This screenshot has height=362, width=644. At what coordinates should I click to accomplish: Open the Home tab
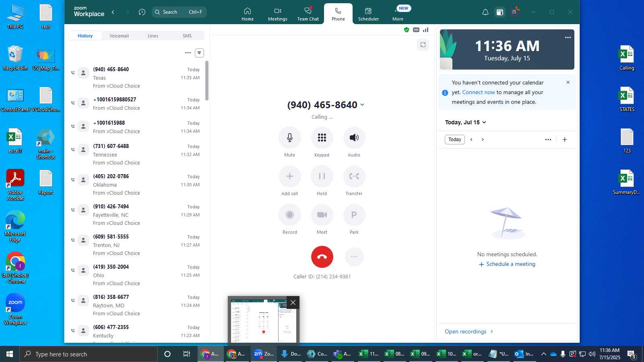248,14
